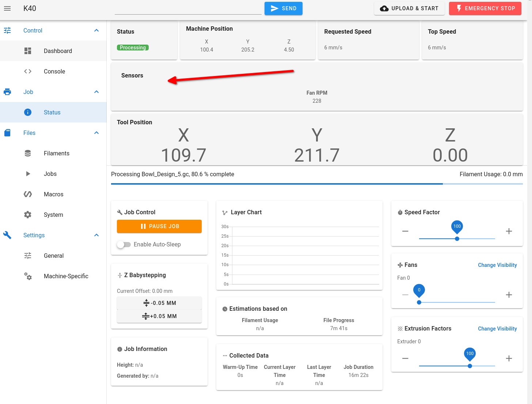Open the General settings page
532x404 pixels.
pos(53,256)
